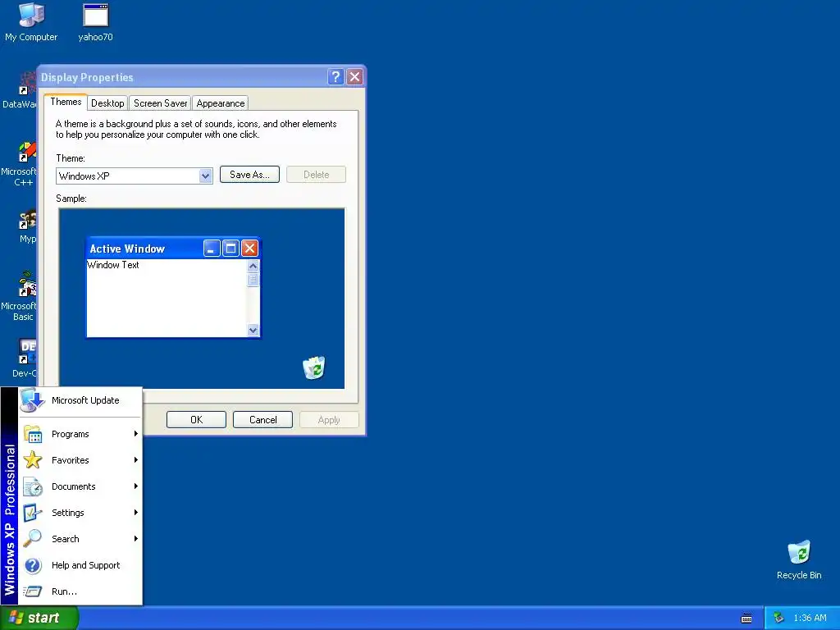This screenshot has height=630, width=840.
Task: Select Microsoft Update menu entry
Action: [80, 400]
